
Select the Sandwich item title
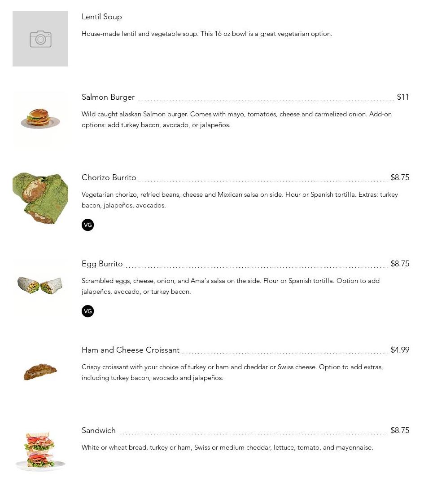pyautogui.click(x=99, y=430)
